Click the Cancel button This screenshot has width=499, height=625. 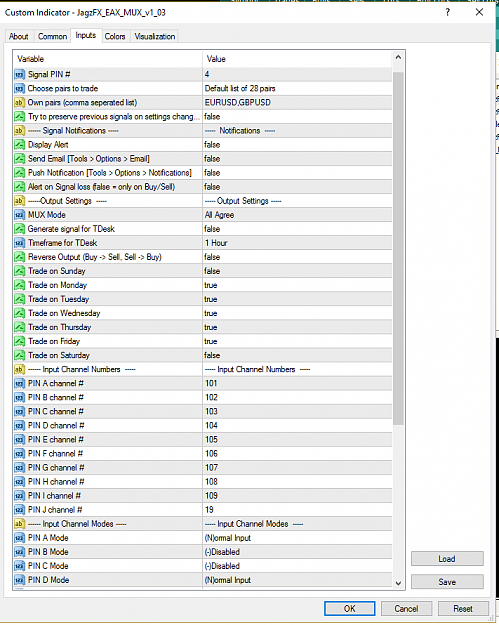point(406,609)
